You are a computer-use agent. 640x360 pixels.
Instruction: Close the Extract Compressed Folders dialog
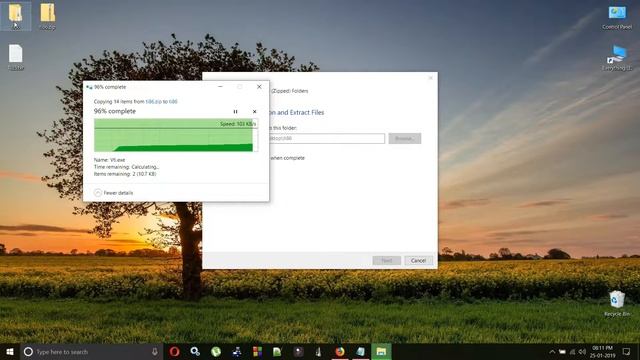click(x=431, y=78)
